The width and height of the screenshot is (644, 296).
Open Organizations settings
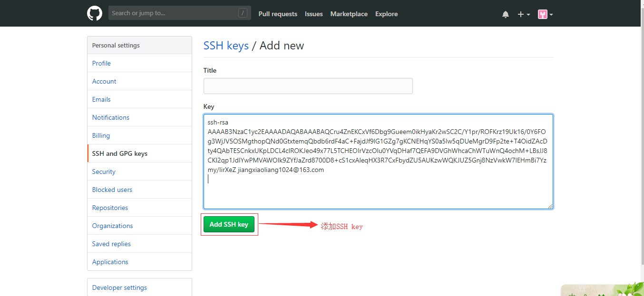point(139,226)
